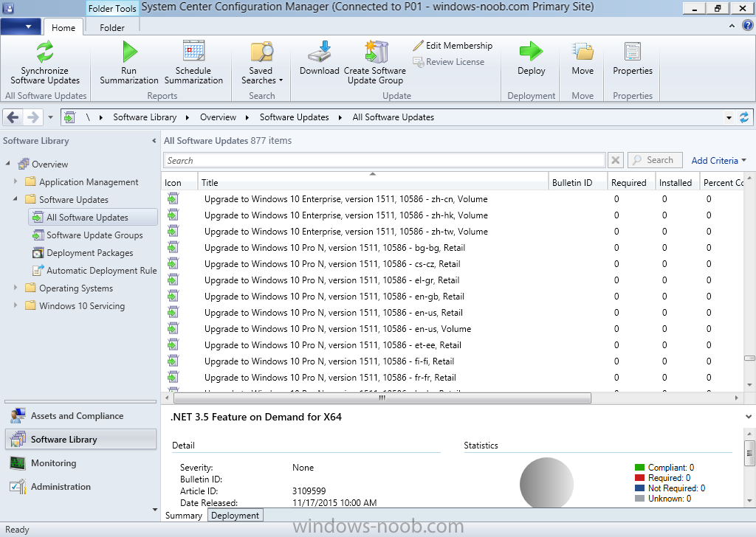756x537 pixels.
Task: Collapse the Overview tree node
Action: [x=7, y=164]
